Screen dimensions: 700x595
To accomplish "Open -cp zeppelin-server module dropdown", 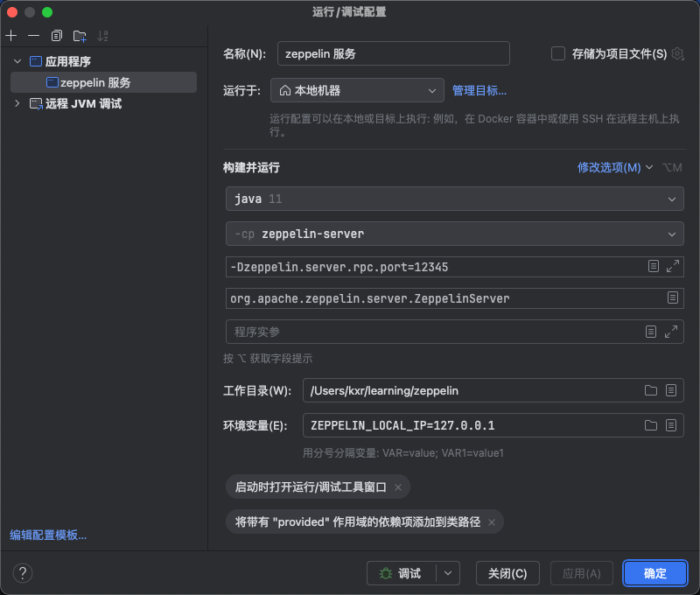I will point(454,234).
